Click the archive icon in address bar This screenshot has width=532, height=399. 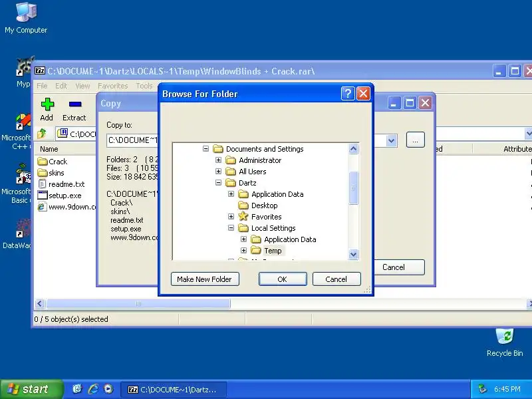[63, 133]
